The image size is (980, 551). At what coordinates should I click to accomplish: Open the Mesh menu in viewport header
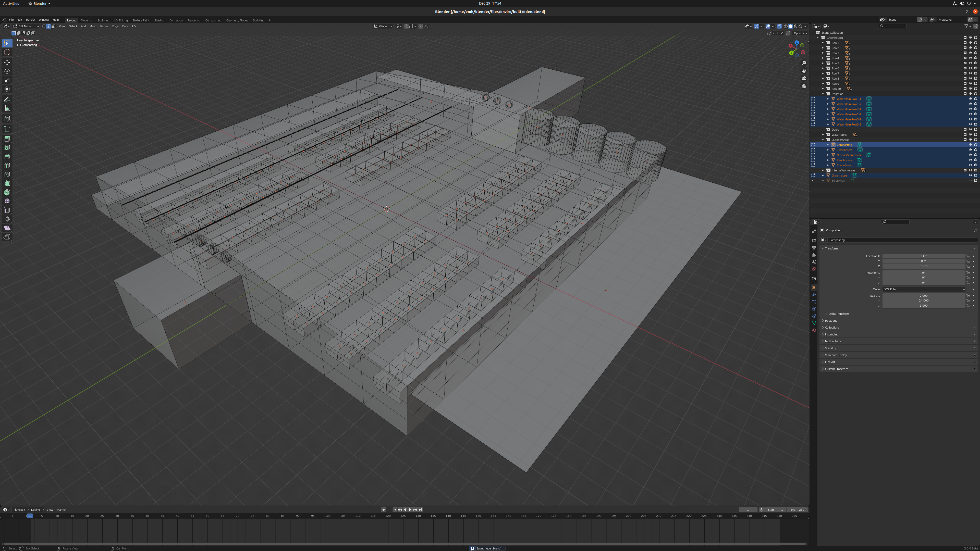pyautogui.click(x=93, y=26)
